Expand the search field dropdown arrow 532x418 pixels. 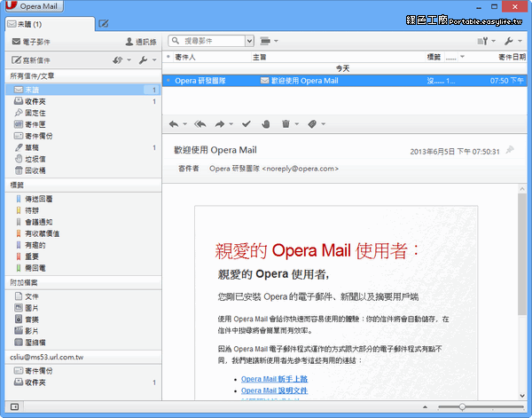(x=250, y=41)
